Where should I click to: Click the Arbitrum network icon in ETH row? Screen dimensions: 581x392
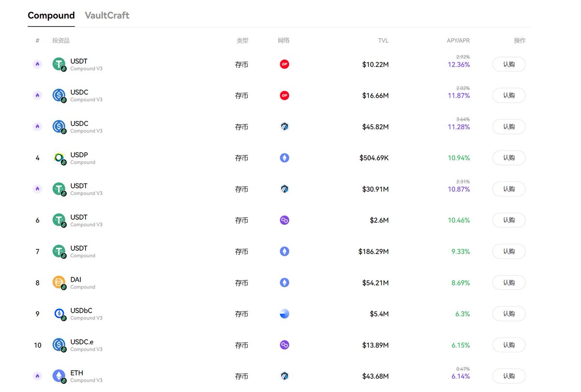[285, 377]
